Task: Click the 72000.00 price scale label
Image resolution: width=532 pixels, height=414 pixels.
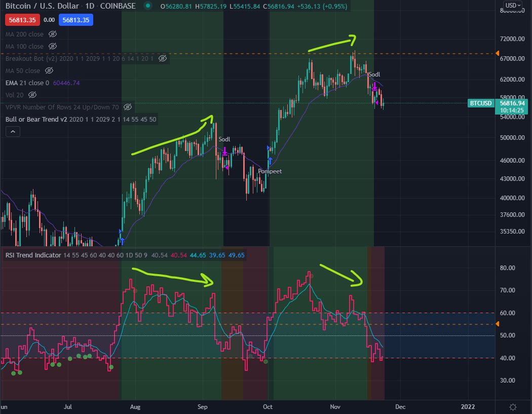Action: click(512, 39)
